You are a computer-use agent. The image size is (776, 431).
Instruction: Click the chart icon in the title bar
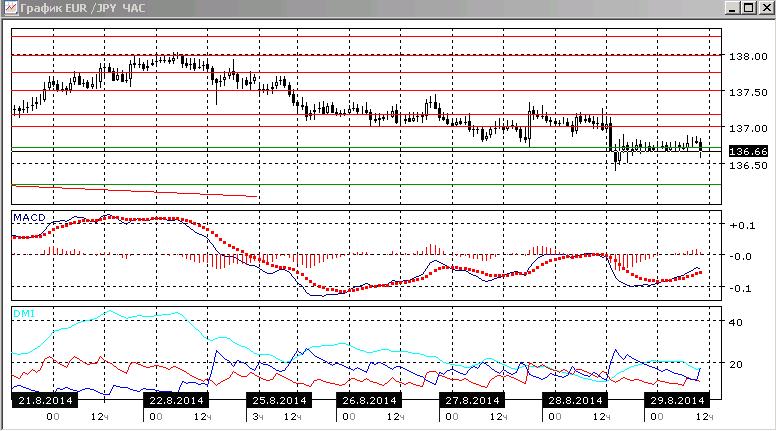point(10,7)
